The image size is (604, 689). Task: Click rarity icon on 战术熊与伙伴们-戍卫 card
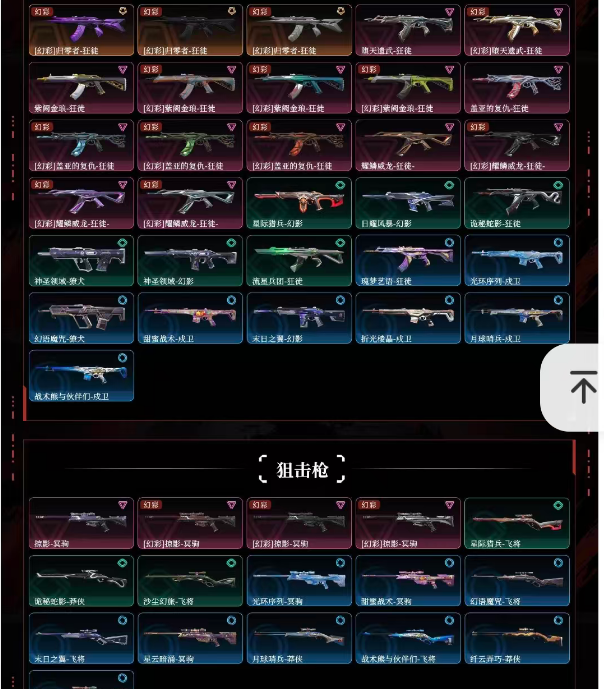coord(122,358)
